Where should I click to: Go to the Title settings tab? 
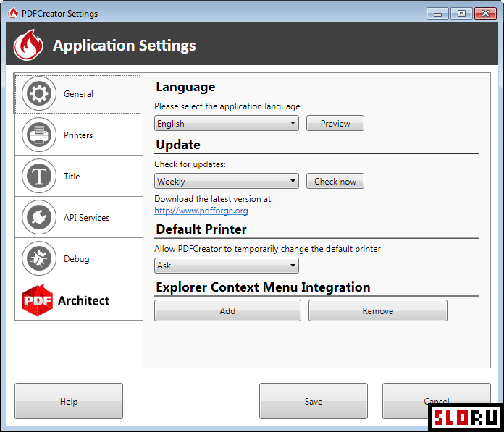click(79, 176)
